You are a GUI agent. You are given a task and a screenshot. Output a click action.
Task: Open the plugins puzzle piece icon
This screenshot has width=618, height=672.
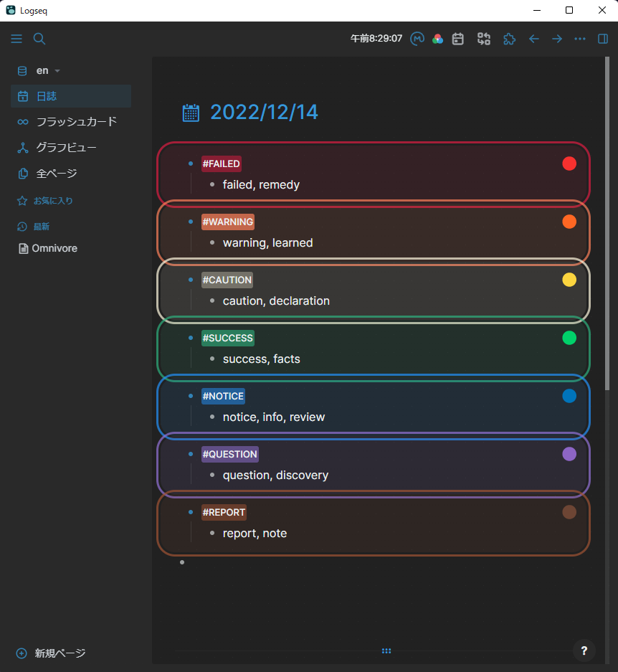click(x=509, y=39)
